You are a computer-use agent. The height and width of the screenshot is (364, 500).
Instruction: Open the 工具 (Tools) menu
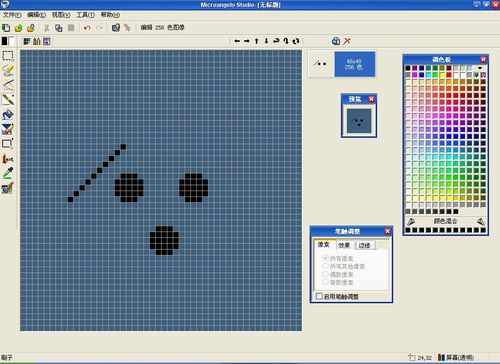(85, 15)
